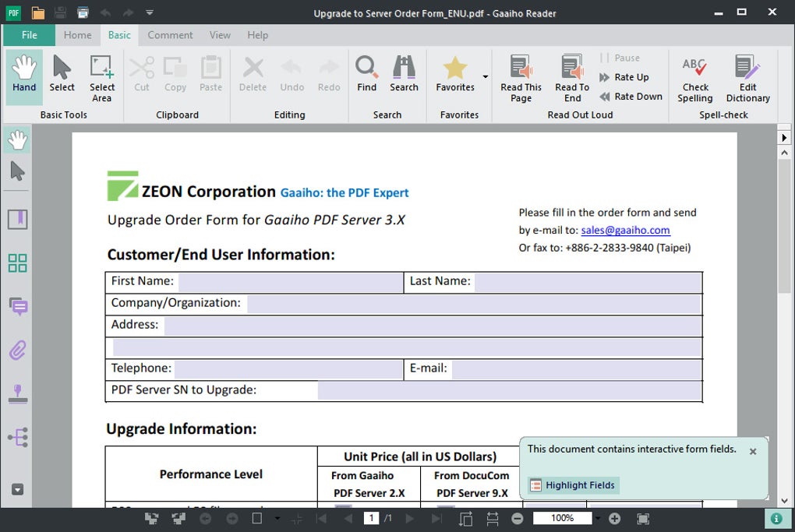Click the Highlight Fields button
Viewport: 795px width, 532px height.
tap(573, 485)
